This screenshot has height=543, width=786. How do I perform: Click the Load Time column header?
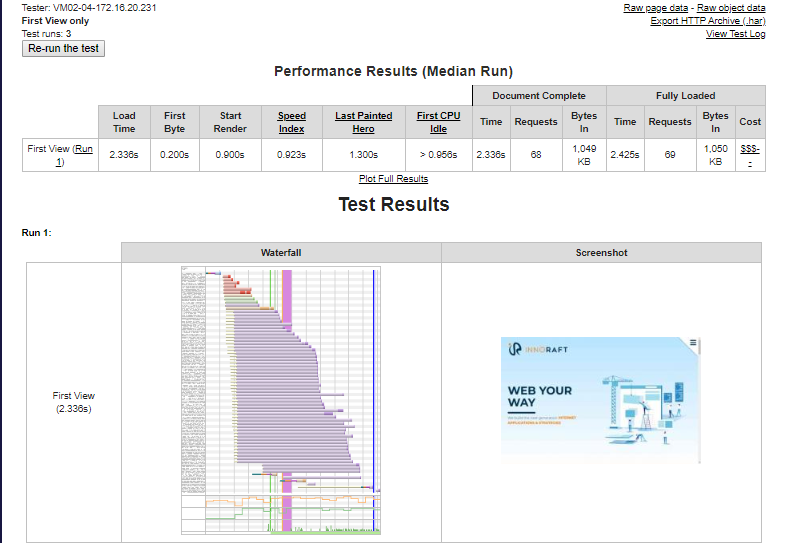[x=124, y=122]
